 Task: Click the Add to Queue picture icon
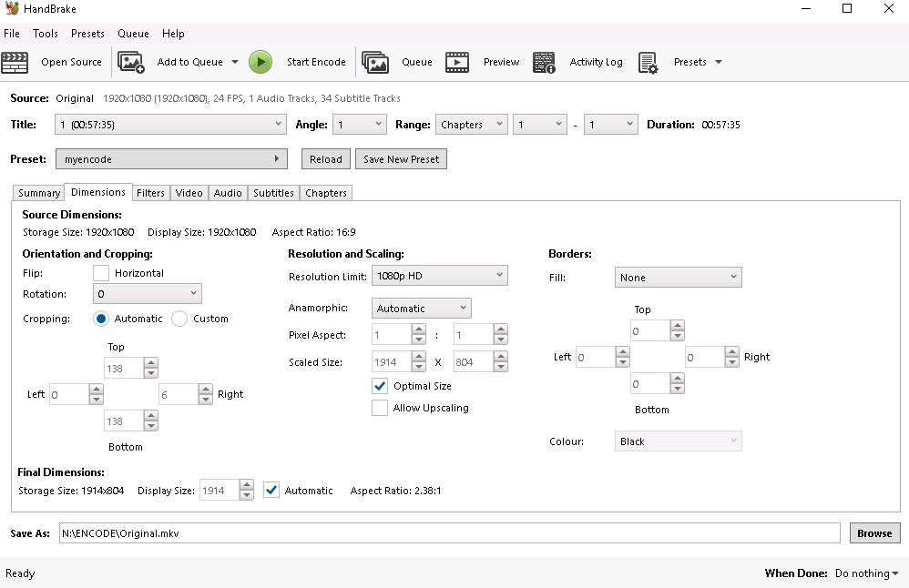131,62
